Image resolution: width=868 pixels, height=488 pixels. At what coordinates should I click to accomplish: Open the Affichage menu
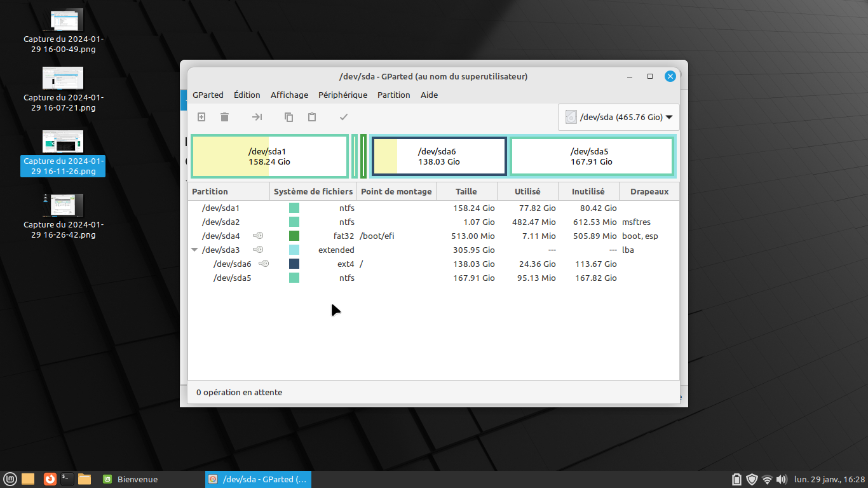coord(289,95)
